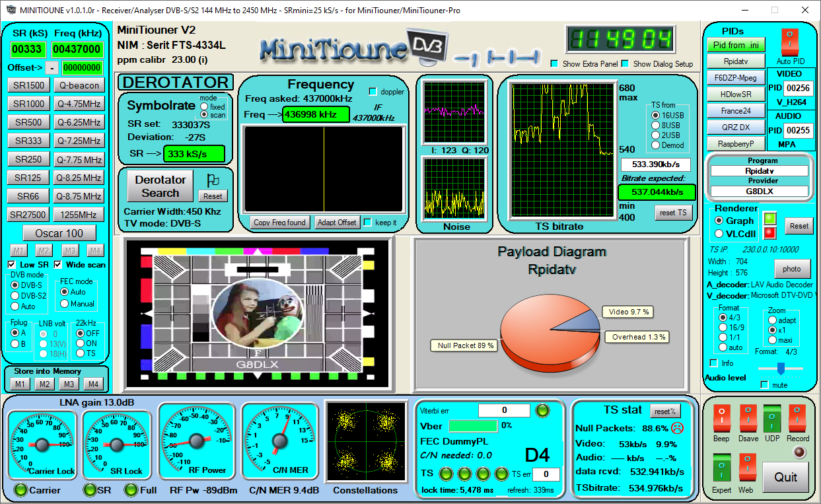
Task: Click the C/N MER gauge dial
Action: click(280, 440)
